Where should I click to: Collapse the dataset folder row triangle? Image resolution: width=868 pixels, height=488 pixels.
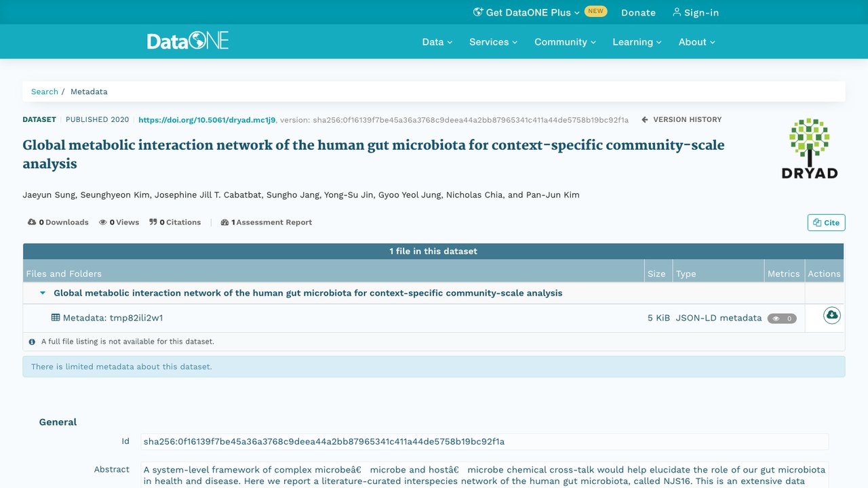tap(43, 293)
